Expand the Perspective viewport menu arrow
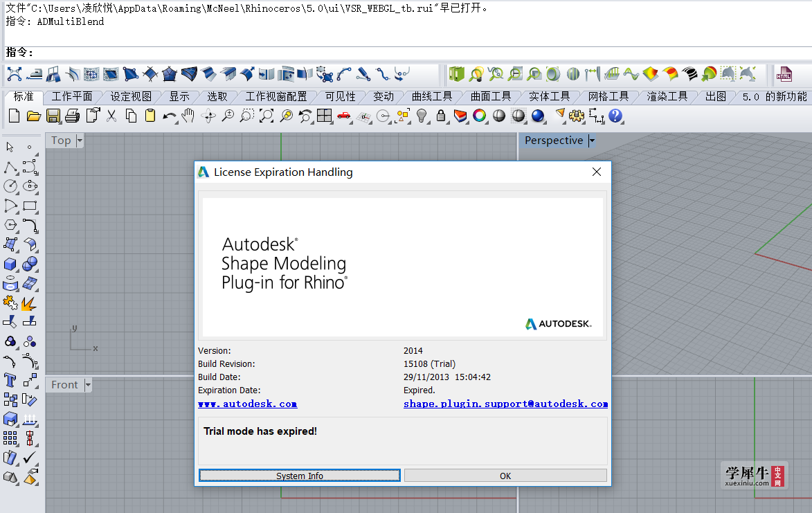 (591, 141)
